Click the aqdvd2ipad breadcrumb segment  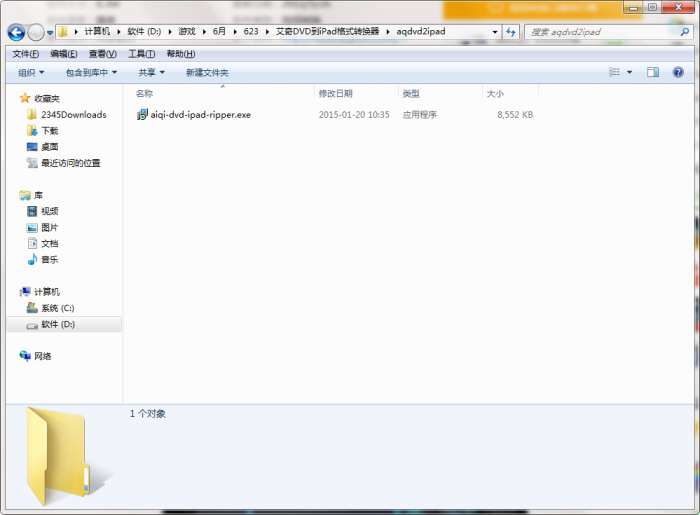pyautogui.click(x=421, y=31)
